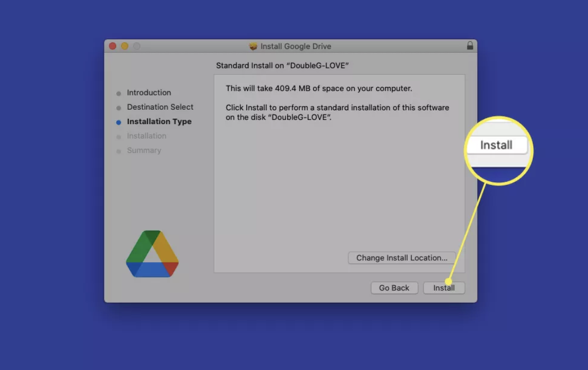Click the 'Click Install to perform' paragraph
Viewport: 588px width, 370px height.
click(x=337, y=112)
